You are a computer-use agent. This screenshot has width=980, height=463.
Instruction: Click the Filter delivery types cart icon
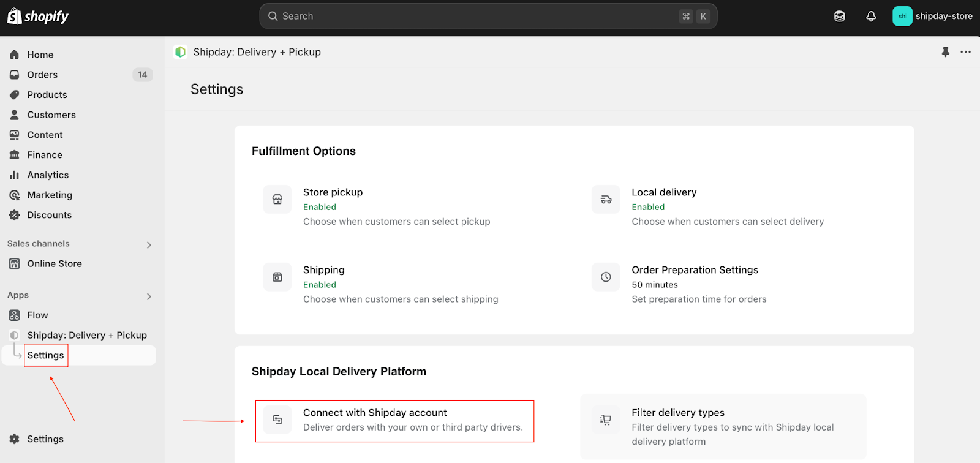coord(606,420)
